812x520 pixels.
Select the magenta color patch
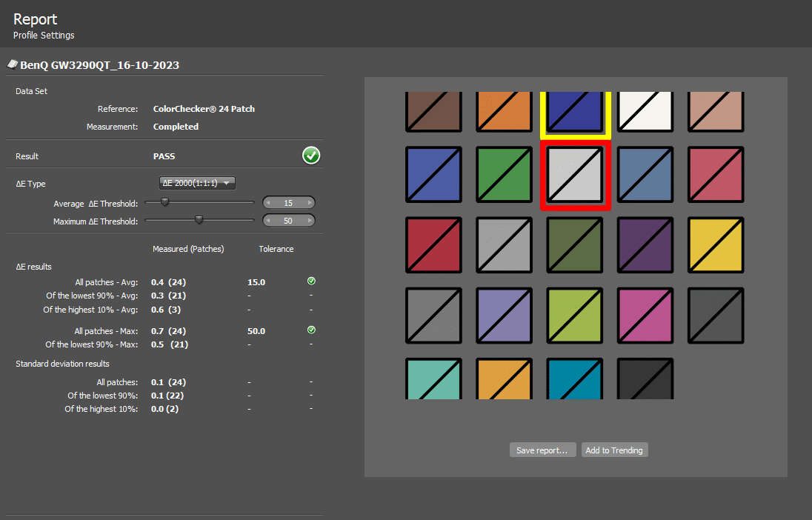[645, 316]
